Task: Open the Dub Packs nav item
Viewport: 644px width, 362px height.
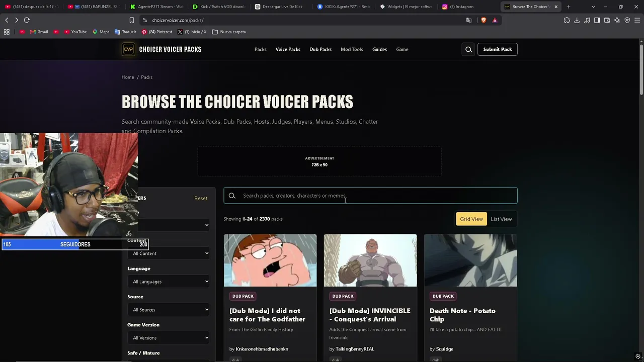Action: pyautogui.click(x=320, y=49)
